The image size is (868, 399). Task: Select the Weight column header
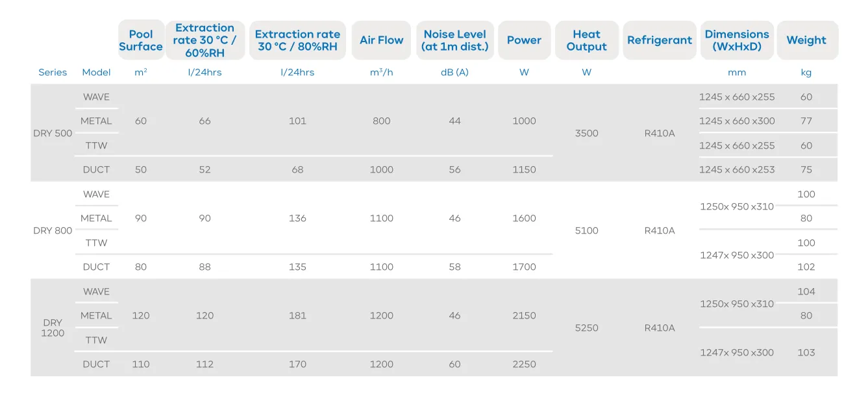(x=806, y=40)
